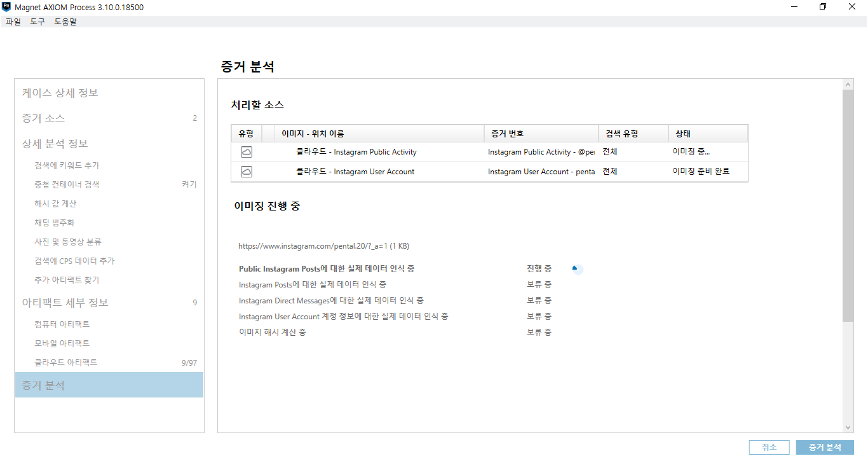Open 검색에 키워드 추가 option
This screenshot has width=868, height=463.
pyautogui.click(x=67, y=165)
